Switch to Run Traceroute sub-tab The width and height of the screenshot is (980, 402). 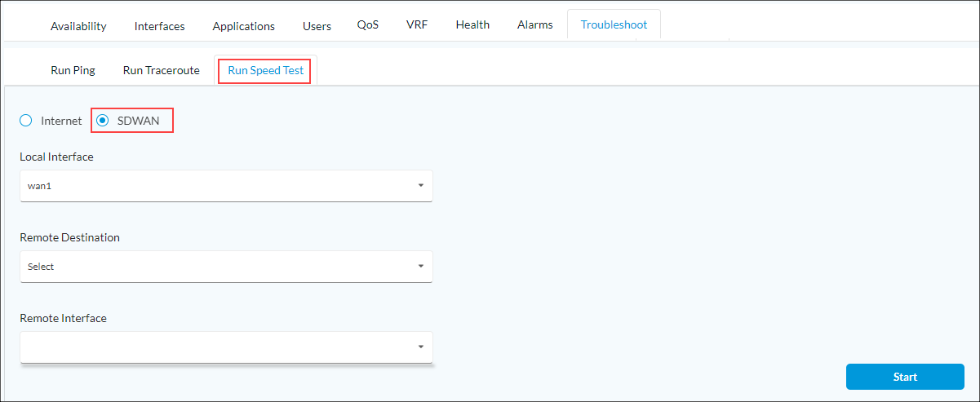coord(161,70)
